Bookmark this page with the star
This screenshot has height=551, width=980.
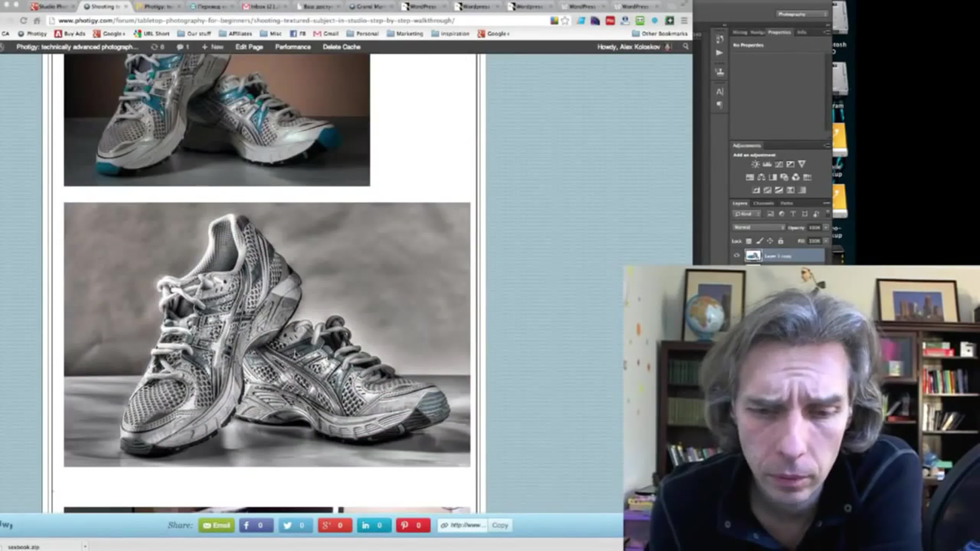point(565,21)
